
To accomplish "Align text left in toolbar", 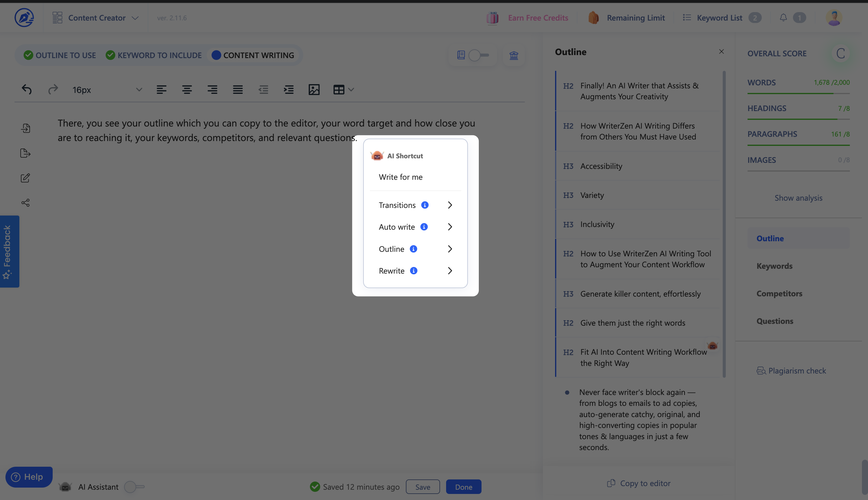I will [x=161, y=90].
